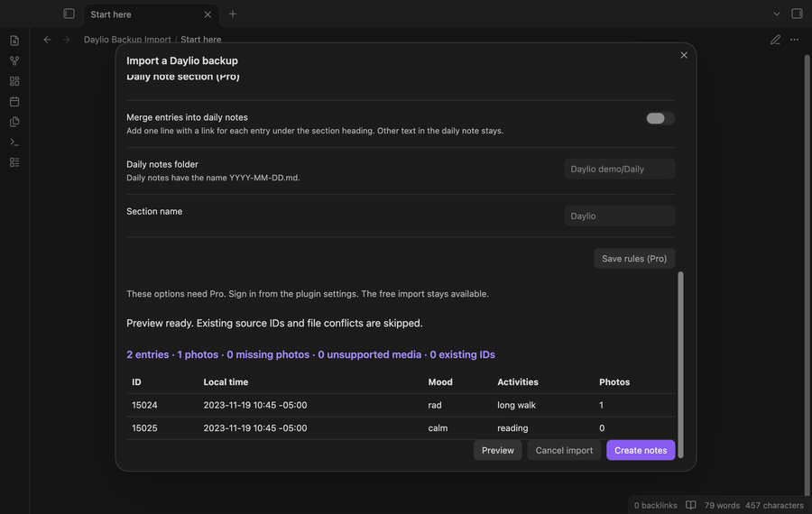Click 0 backlinks in status bar
Image resolution: width=812 pixels, height=514 pixels.
coord(656,505)
